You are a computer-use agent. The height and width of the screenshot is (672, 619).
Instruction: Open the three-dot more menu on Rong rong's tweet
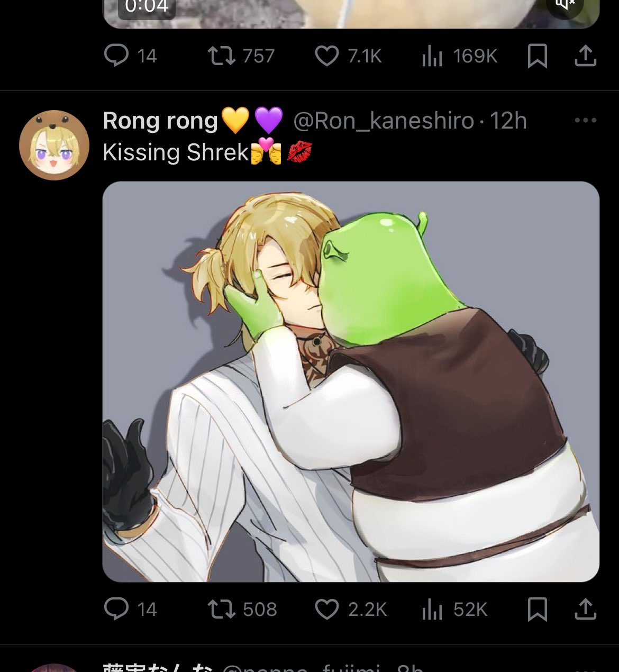pyautogui.click(x=586, y=120)
